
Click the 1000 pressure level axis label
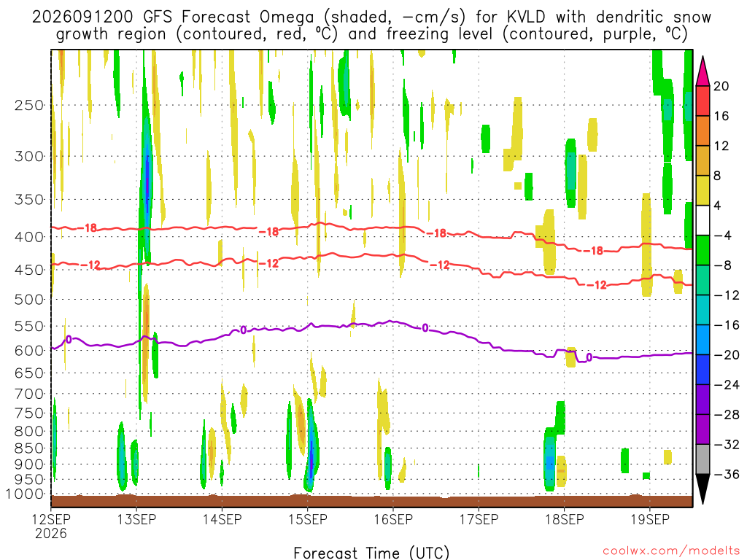[26, 494]
